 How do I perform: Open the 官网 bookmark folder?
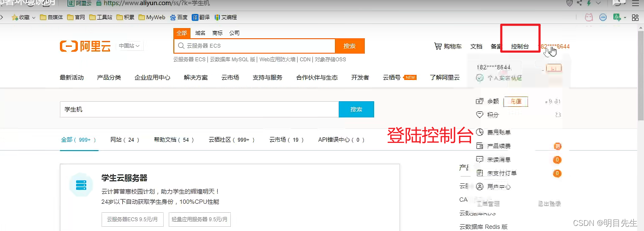coord(76,17)
